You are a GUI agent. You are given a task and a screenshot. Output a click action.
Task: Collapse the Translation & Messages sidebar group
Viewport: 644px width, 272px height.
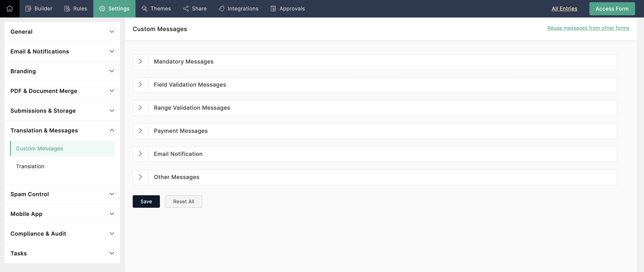coord(112,130)
